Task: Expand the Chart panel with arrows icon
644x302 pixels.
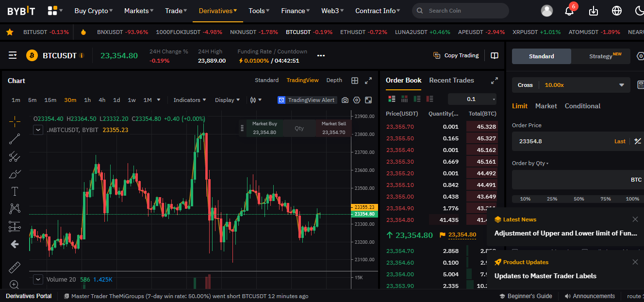Action: [368, 81]
